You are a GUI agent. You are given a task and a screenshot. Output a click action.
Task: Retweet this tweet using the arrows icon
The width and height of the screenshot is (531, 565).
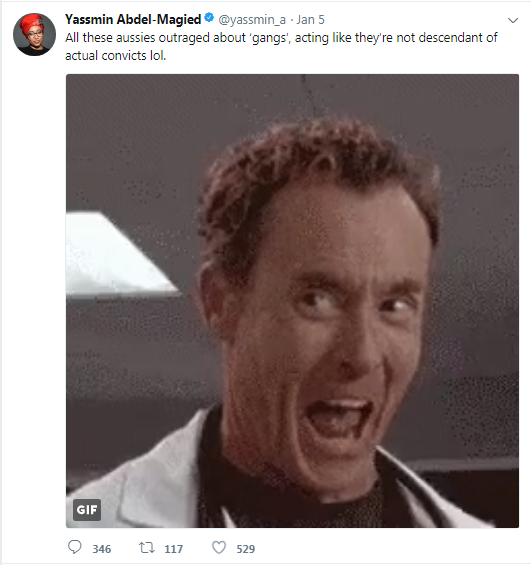(x=147, y=548)
